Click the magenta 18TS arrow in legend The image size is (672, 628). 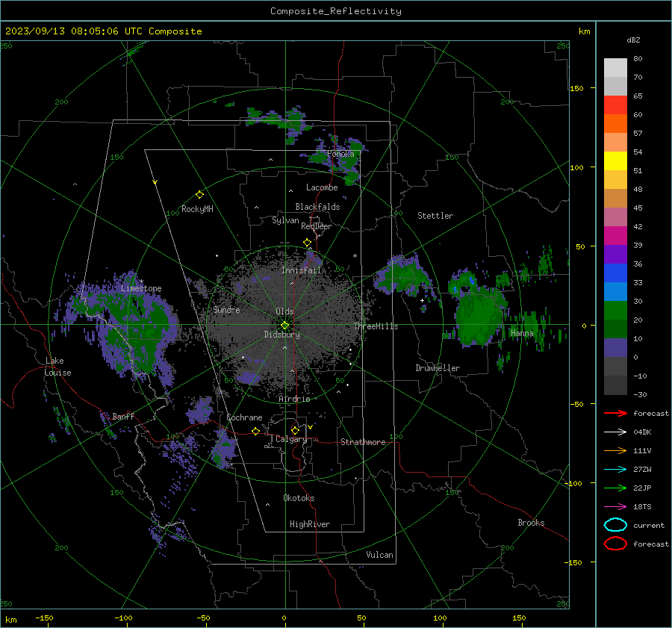pyautogui.click(x=615, y=507)
